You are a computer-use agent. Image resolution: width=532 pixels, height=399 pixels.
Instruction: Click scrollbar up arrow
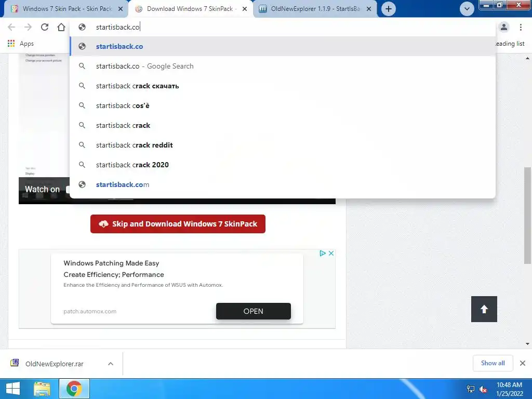[x=527, y=58]
